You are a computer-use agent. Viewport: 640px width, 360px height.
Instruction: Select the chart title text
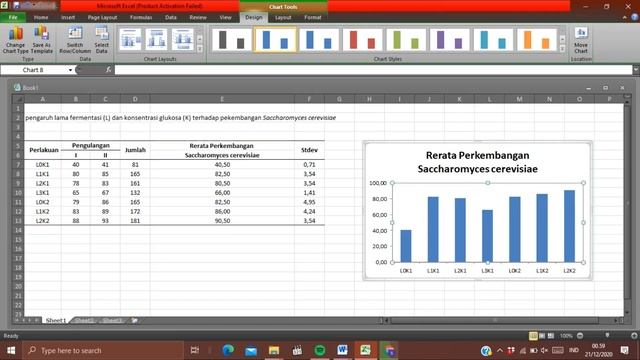point(477,162)
